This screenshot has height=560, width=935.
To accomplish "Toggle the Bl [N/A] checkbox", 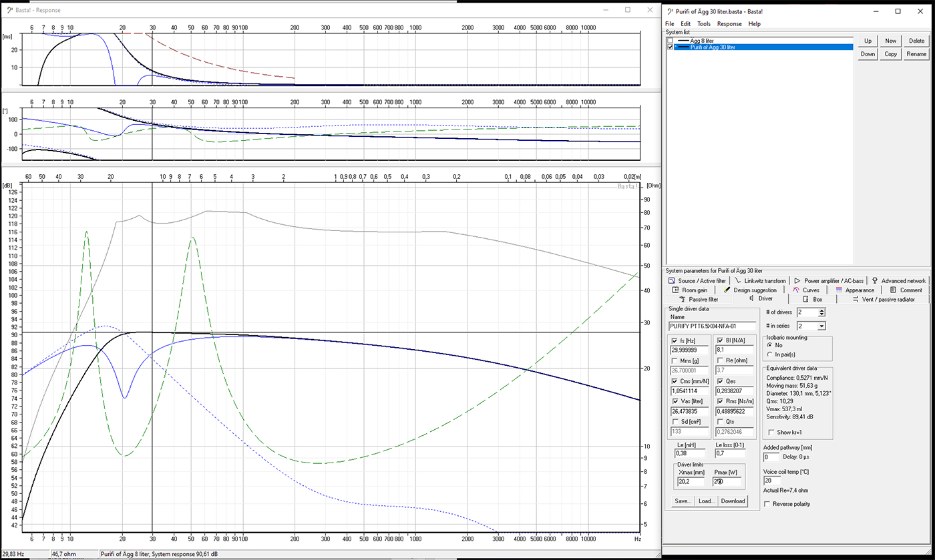I will click(x=719, y=341).
